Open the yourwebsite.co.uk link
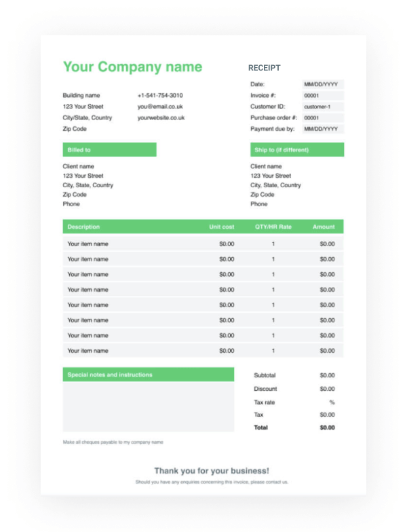This screenshot has width=407, height=532. point(161,117)
